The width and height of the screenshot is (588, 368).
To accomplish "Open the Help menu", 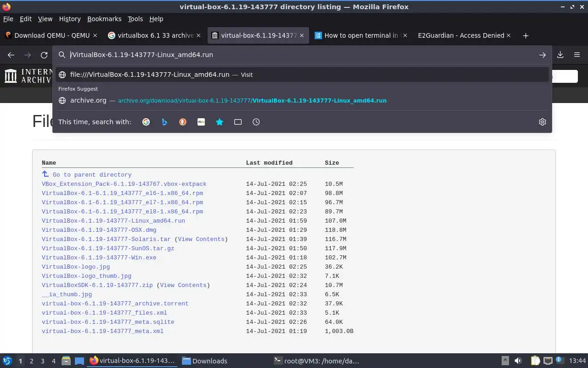I will (156, 19).
